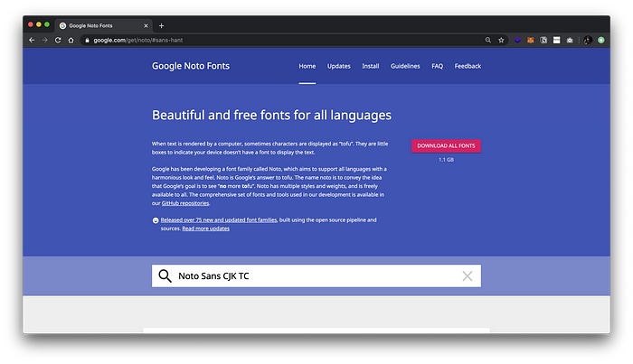The width and height of the screenshot is (633, 364).
Task: Open the FAQ navigation item
Action: pyautogui.click(x=437, y=66)
